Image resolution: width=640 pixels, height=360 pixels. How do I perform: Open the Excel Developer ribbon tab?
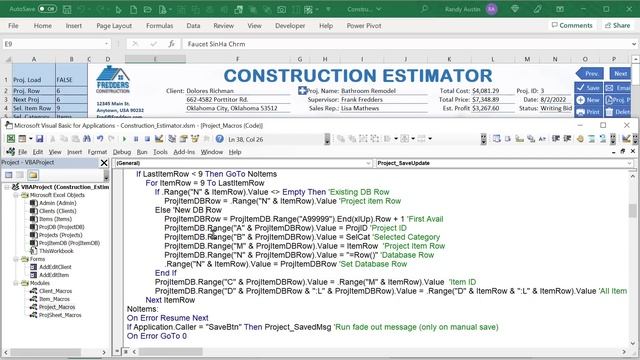coord(290,25)
